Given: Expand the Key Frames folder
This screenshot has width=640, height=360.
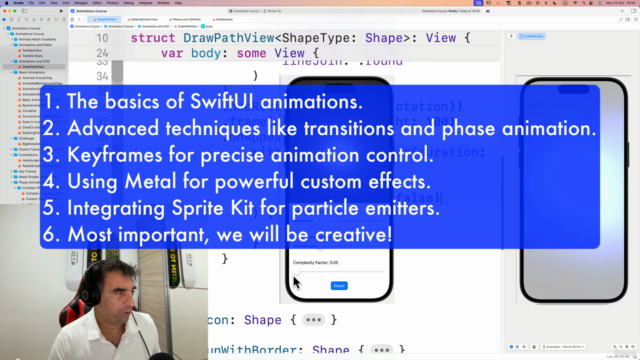Looking at the screenshot, I should coord(12,171).
